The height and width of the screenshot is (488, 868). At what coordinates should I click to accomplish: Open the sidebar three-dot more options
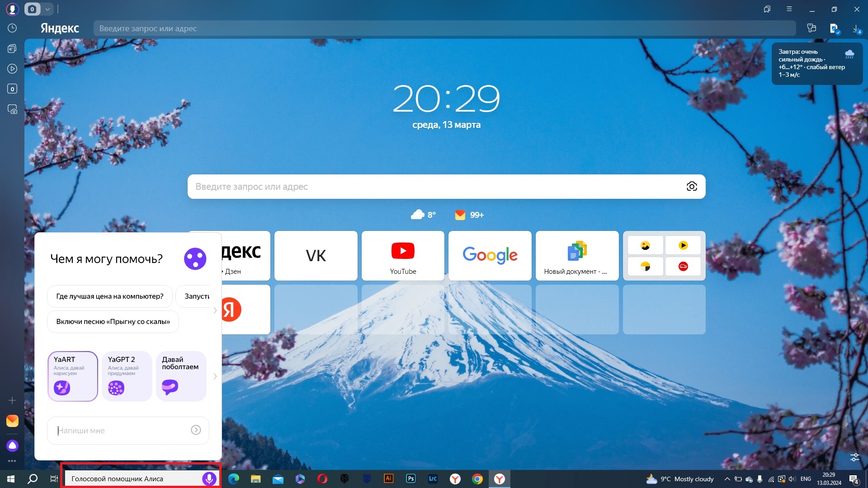(12, 461)
